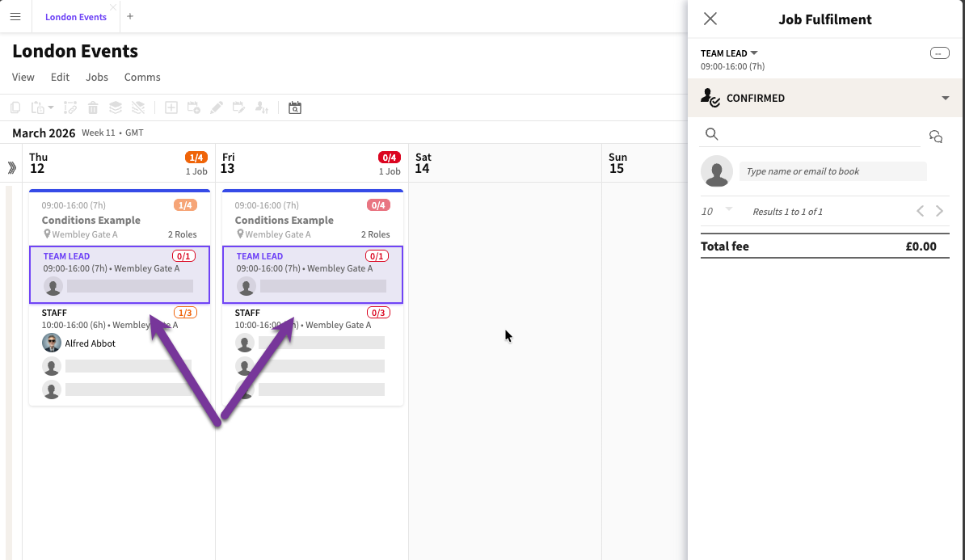Open the View menu
Viewport: 965px width, 560px height.
click(x=23, y=77)
